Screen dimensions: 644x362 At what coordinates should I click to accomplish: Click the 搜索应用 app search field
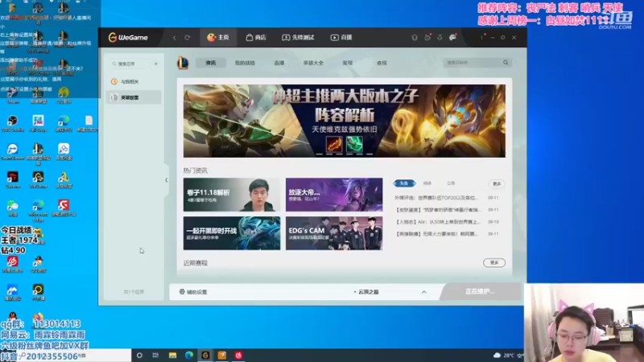click(x=130, y=64)
